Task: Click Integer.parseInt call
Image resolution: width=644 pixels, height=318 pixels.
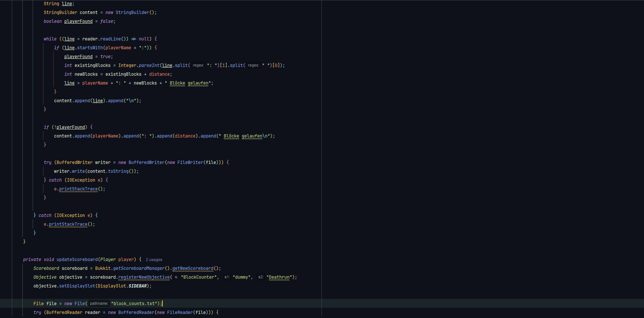Action: (x=139, y=65)
